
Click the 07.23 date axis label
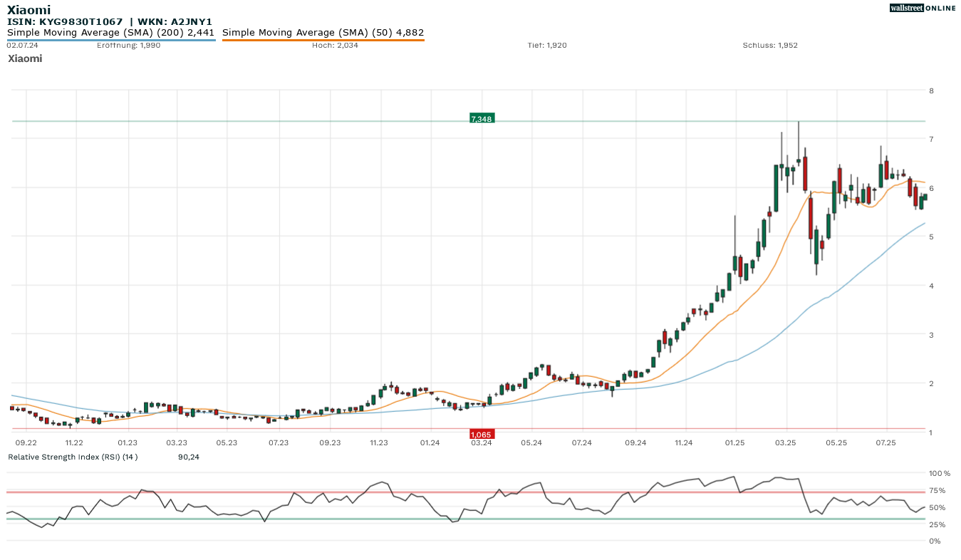pyautogui.click(x=279, y=442)
